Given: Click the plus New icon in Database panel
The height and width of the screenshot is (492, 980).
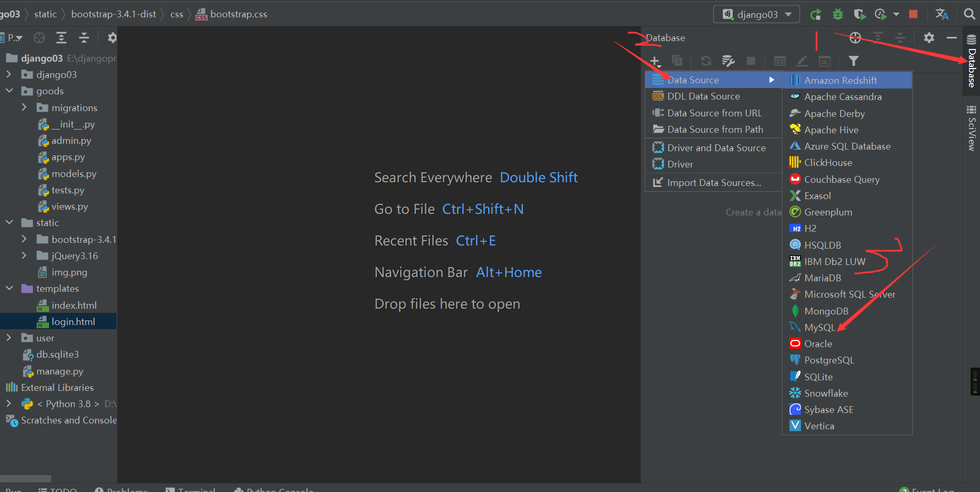Looking at the screenshot, I should coord(655,61).
